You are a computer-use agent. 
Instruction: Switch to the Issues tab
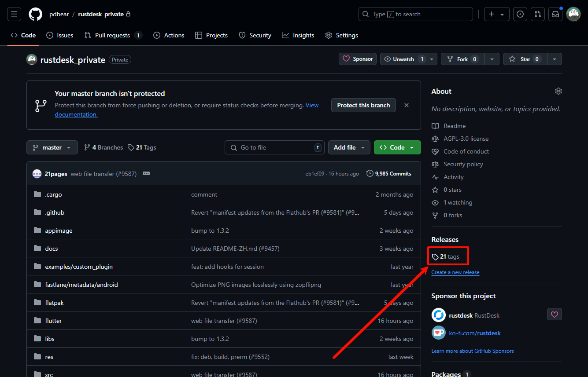(x=60, y=35)
